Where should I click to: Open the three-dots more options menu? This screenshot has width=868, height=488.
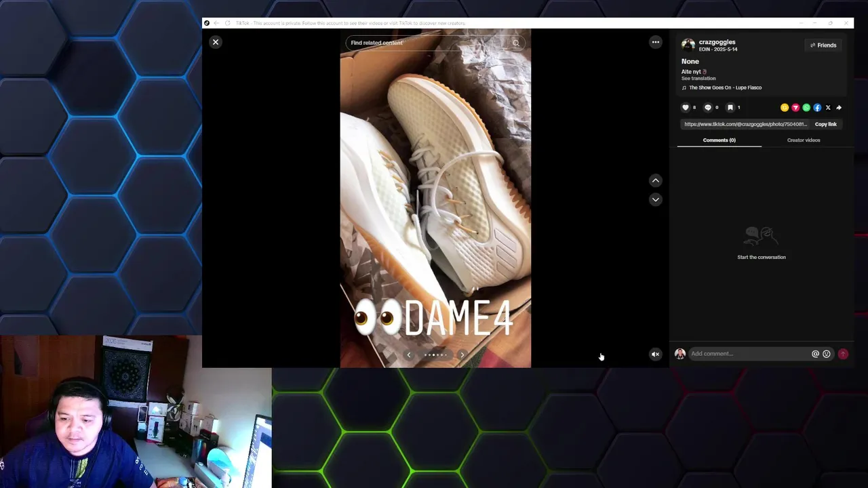click(656, 42)
